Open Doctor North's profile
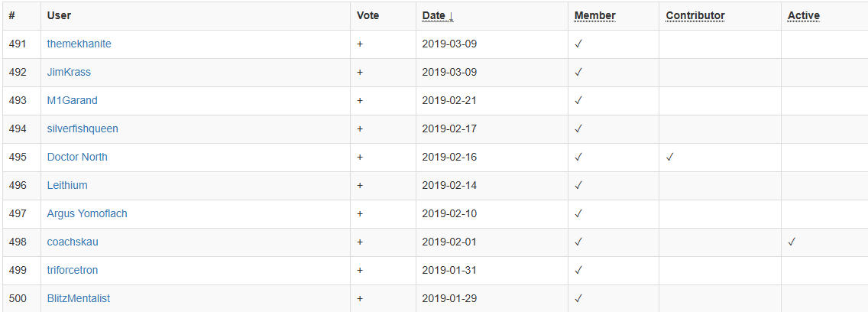The image size is (868, 312). click(x=77, y=157)
